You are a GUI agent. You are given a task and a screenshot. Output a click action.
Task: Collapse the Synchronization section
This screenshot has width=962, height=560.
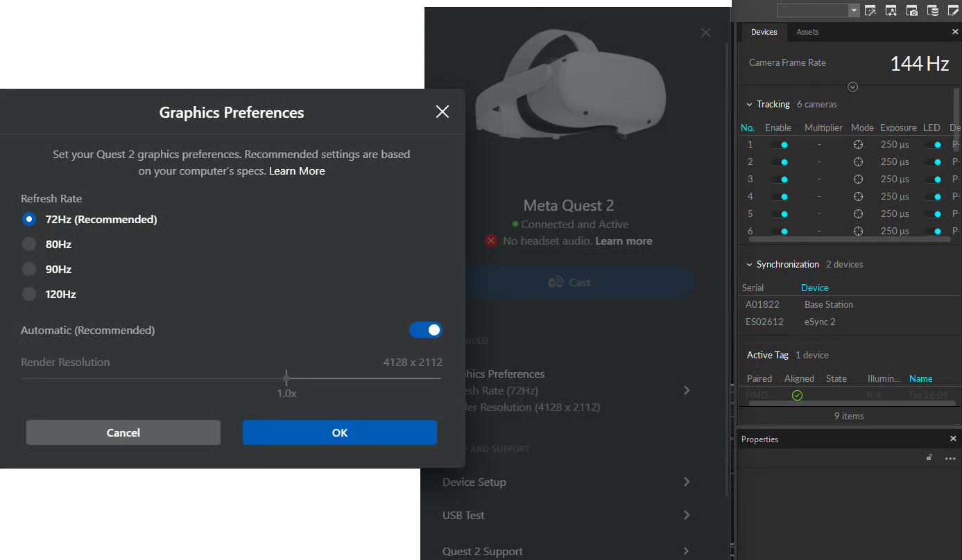coord(749,265)
